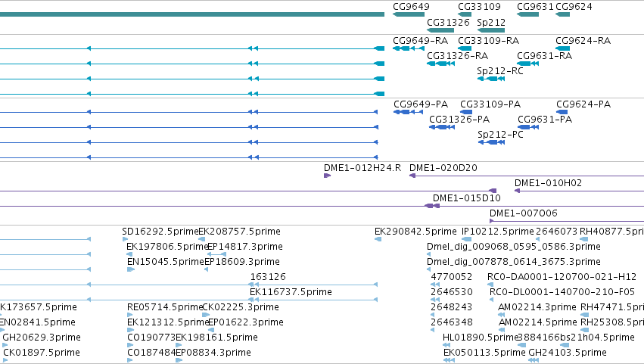Click EST label GH20629.3prime
644x364 pixels.
(42, 338)
